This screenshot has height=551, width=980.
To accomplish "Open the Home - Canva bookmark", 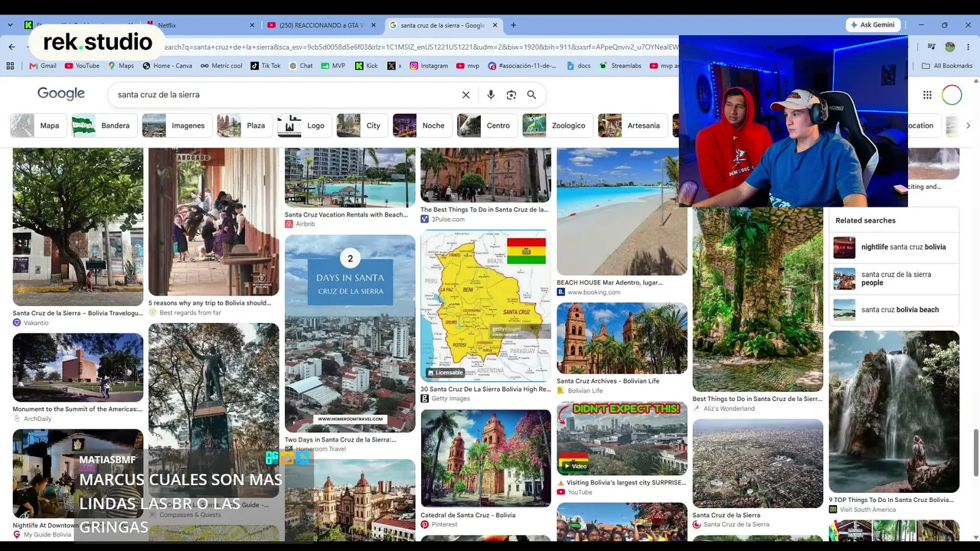I will [x=167, y=66].
